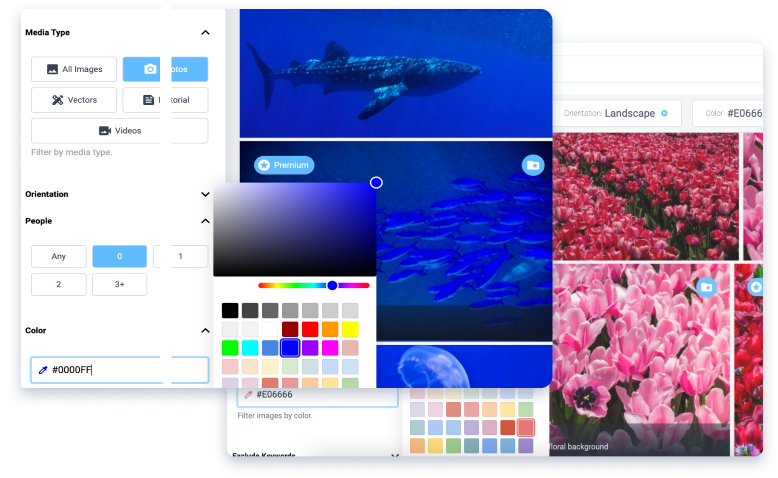
Task: Collapse the Color section chevron
Action: point(205,331)
